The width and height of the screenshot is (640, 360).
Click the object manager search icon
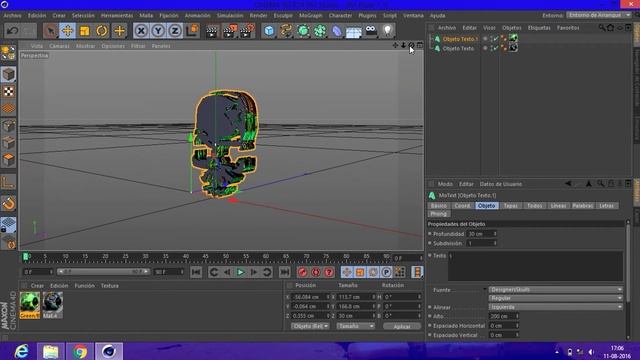tap(602, 28)
